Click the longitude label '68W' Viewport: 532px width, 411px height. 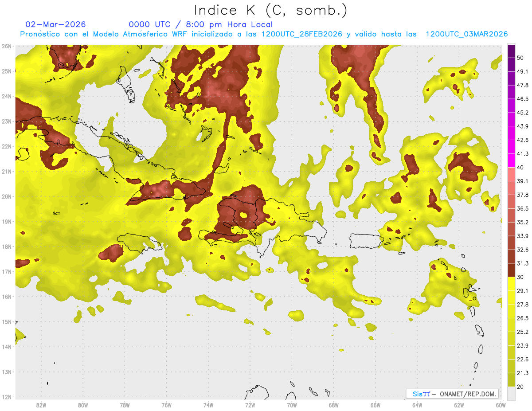click(x=334, y=405)
